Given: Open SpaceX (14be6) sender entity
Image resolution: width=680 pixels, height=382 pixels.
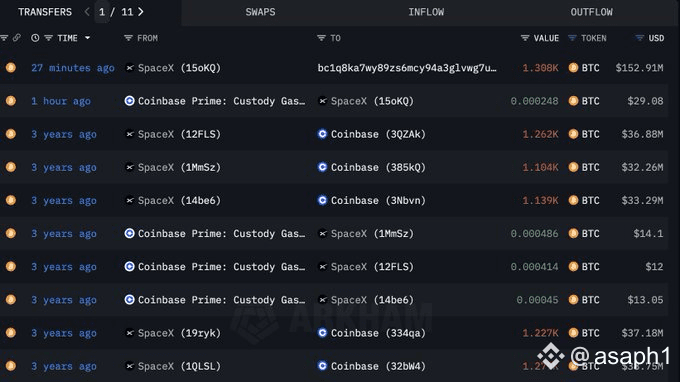Looking at the screenshot, I should (179, 201).
